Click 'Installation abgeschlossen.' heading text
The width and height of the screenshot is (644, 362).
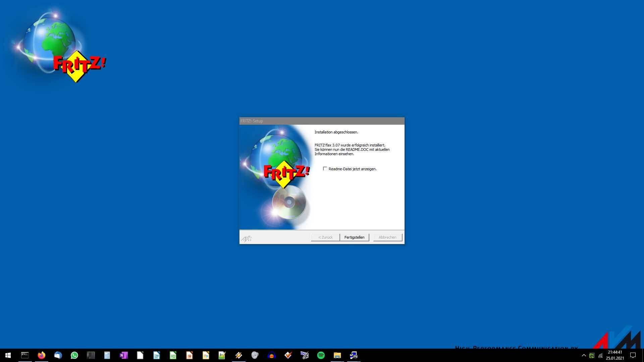point(336,132)
